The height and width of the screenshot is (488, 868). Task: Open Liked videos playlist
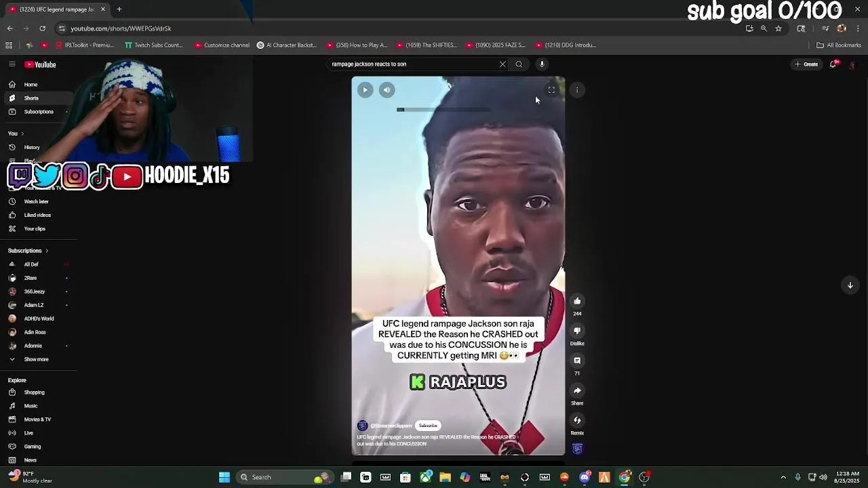click(37, 215)
